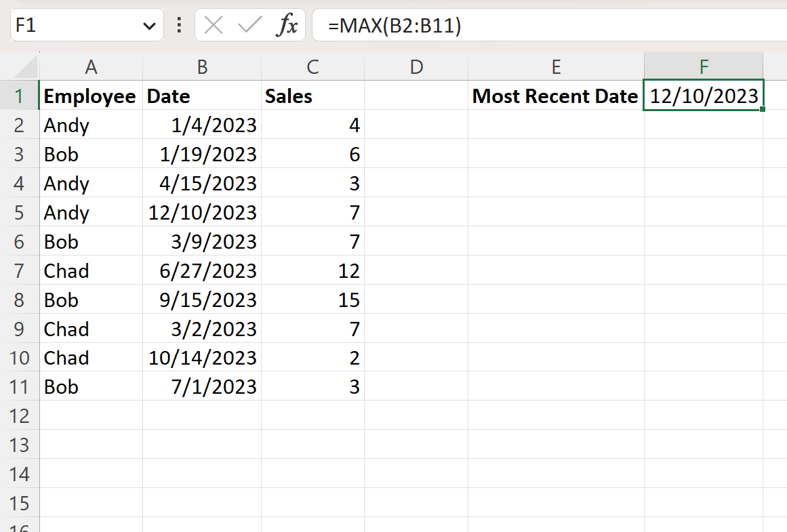Select column A header

tap(91, 66)
